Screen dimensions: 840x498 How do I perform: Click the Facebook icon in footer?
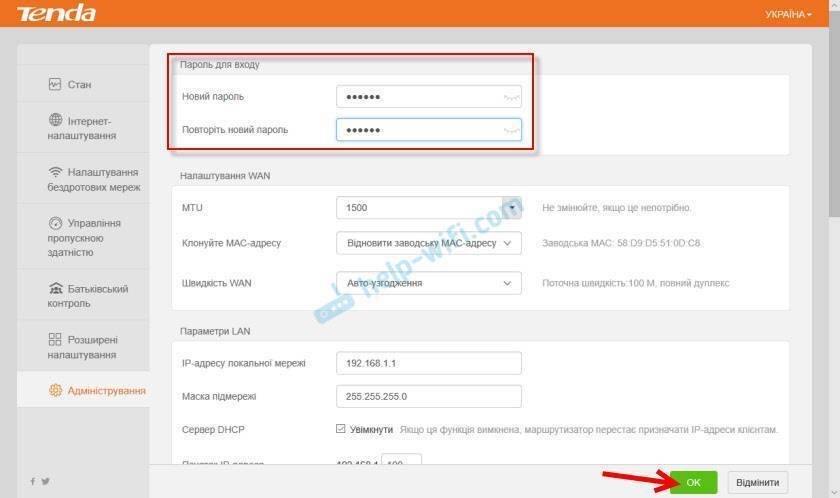(x=33, y=481)
